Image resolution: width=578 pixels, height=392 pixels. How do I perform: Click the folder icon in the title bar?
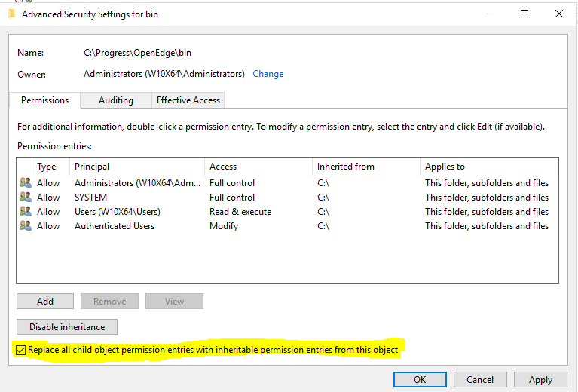pyautogui.click(x=12, y=14)
